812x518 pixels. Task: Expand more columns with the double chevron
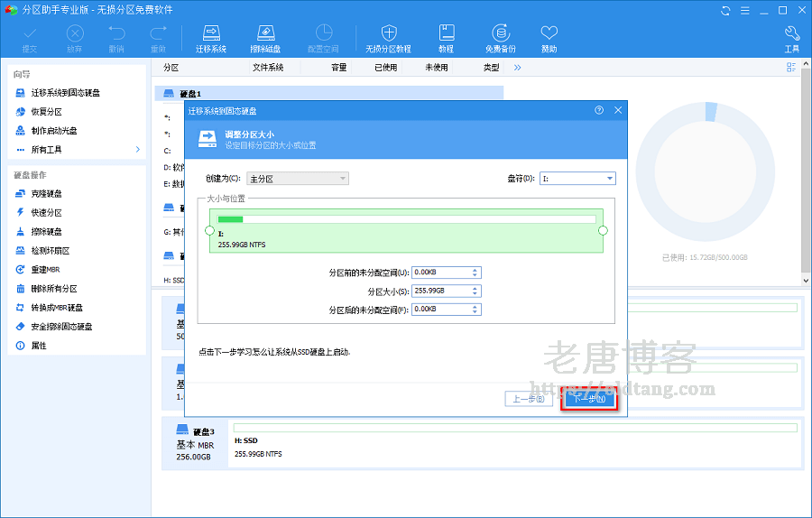(518, 68)
